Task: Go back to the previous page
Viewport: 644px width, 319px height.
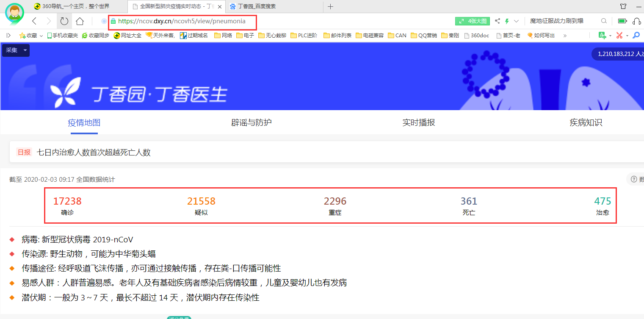Action: [x=34, y=21]
